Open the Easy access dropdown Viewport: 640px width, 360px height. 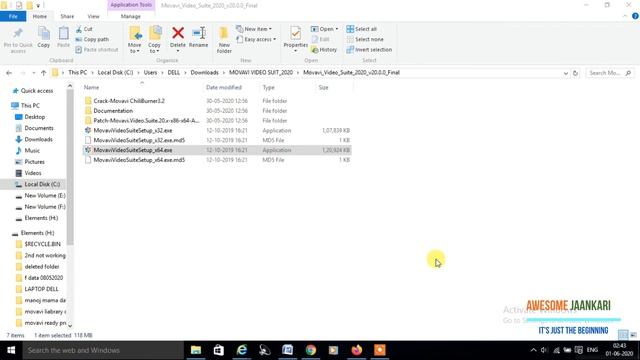pos(256,40)
